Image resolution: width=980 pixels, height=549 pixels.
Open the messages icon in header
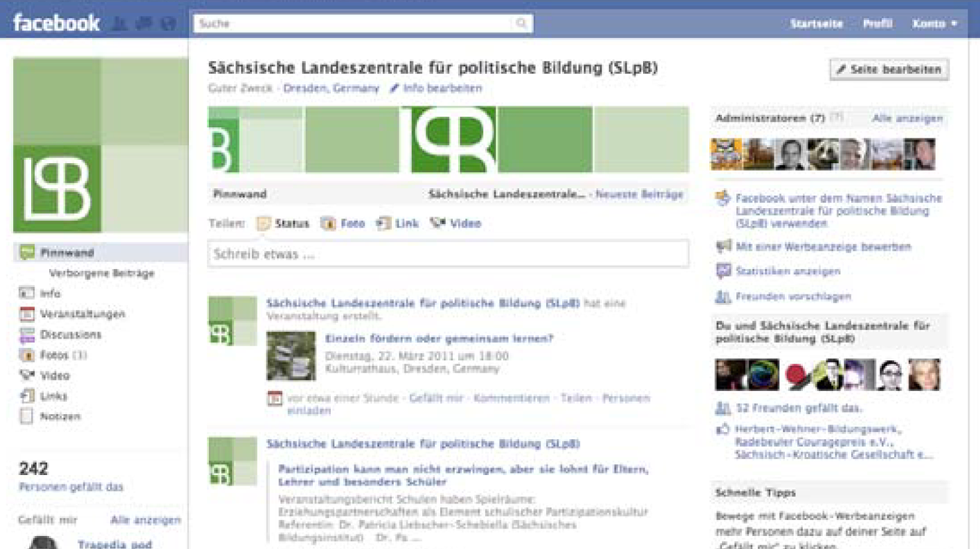coord(144,24)
